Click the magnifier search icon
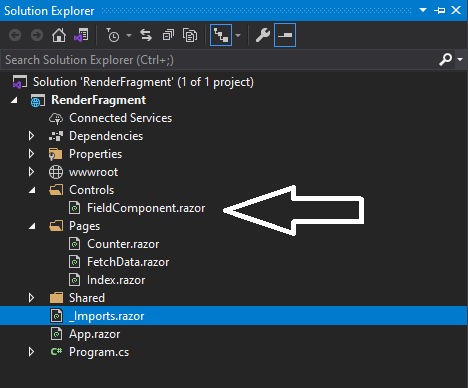This screenshot has height=388, width=468. [446, 60]
